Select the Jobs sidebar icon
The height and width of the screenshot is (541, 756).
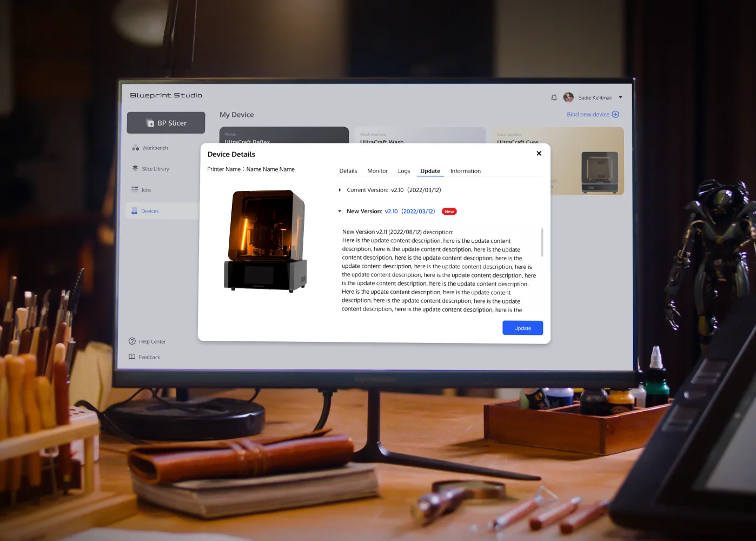[135, 189]
